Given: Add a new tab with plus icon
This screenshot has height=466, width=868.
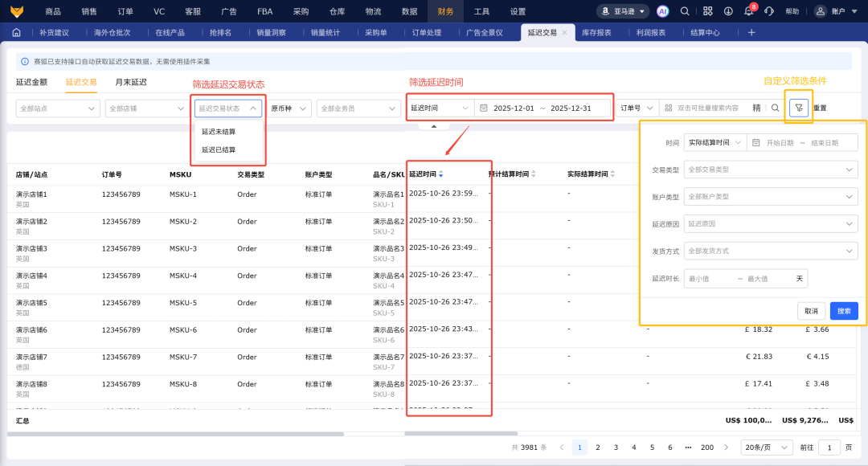Looking at the screenshot, I should (x=751, y=33).
